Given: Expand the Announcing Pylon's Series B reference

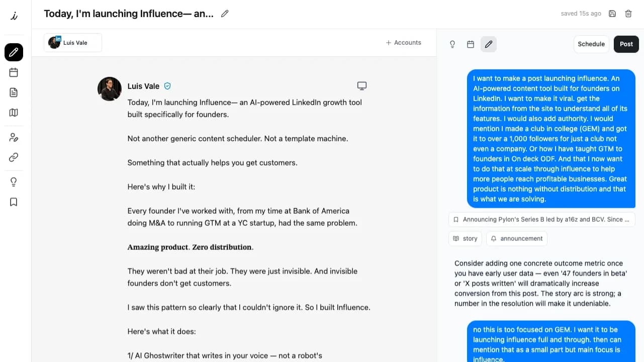Looking at the screenshot, I should coord(542,219).
